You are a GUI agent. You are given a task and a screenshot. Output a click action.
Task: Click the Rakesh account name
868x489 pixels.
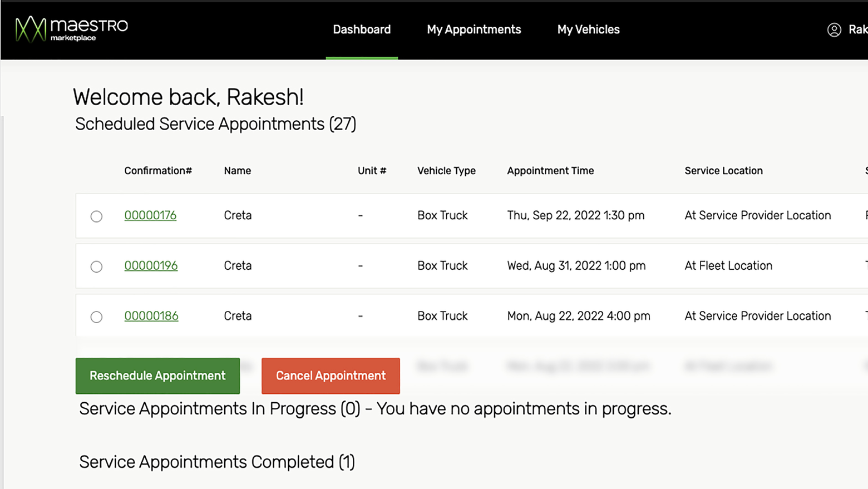click(859, 29)
